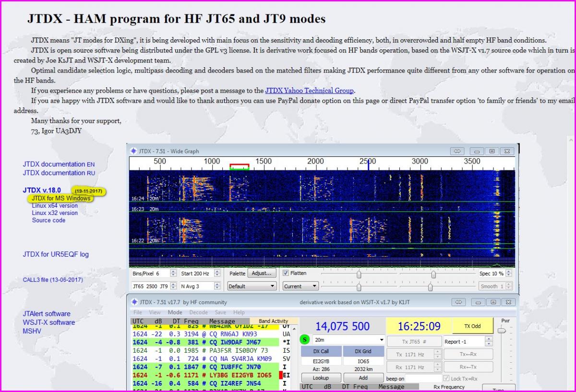Image resolution: width=576 pixels, height=392 pixels.
Task: Click the JTDX logo in Wide Graph title bar
Action: point(133,151)
